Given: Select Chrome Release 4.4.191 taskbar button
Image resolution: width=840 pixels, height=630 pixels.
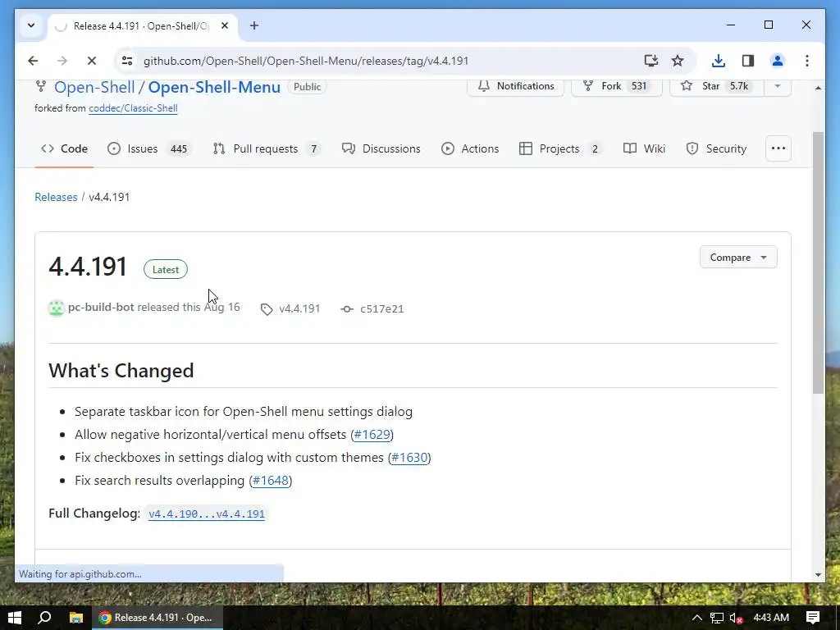Looking at the screenshot, I should click(157, 618).
